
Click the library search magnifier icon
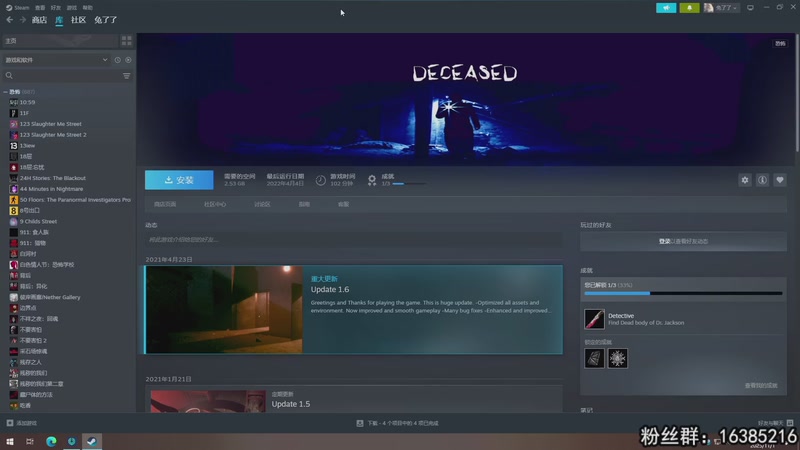[x=9, y=76]
